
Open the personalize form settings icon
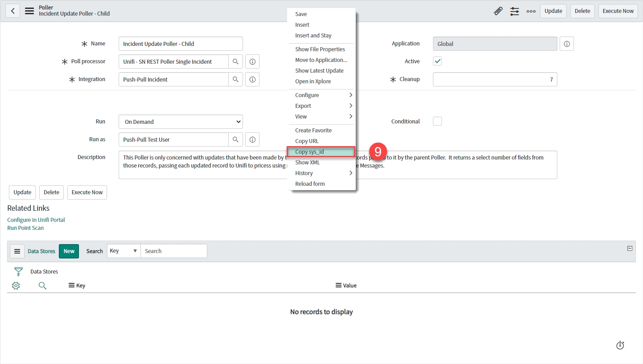pos(515,11)
